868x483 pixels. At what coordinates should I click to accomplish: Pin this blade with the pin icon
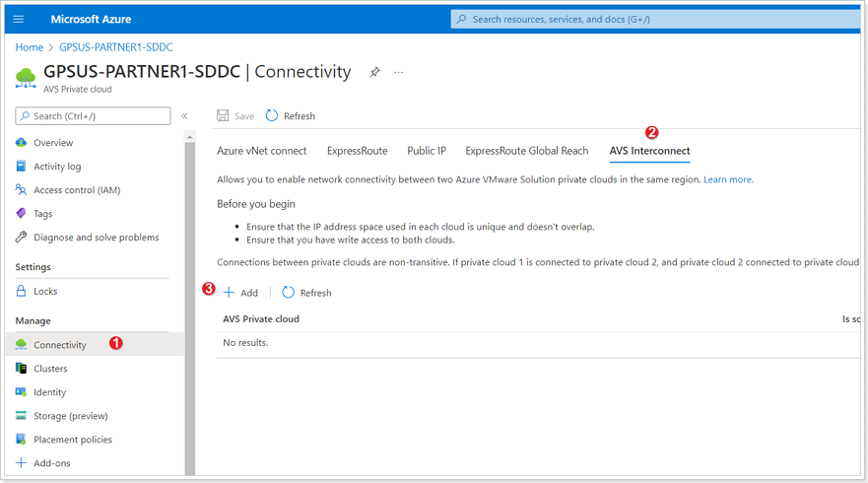click(x=374, y=72)
